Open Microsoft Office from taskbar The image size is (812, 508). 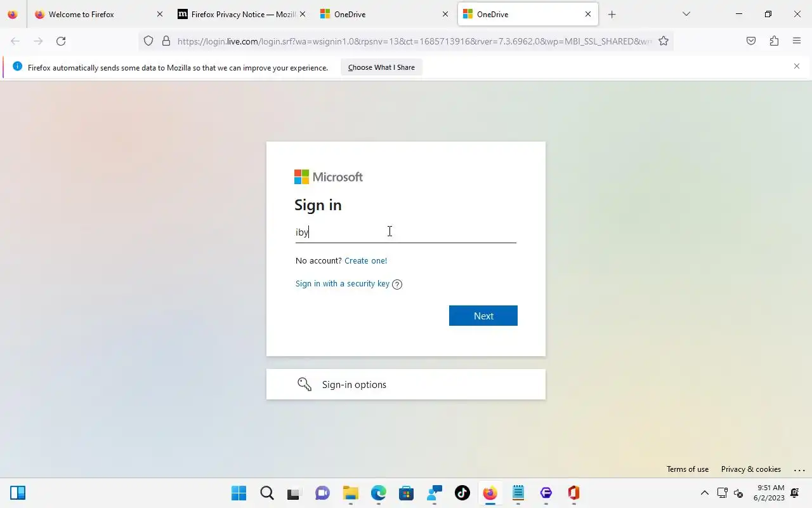click(x=573, y=493)
